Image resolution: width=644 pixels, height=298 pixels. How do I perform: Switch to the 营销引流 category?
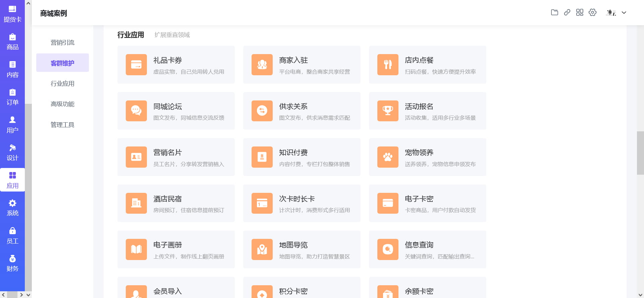(x=62, y=42)
